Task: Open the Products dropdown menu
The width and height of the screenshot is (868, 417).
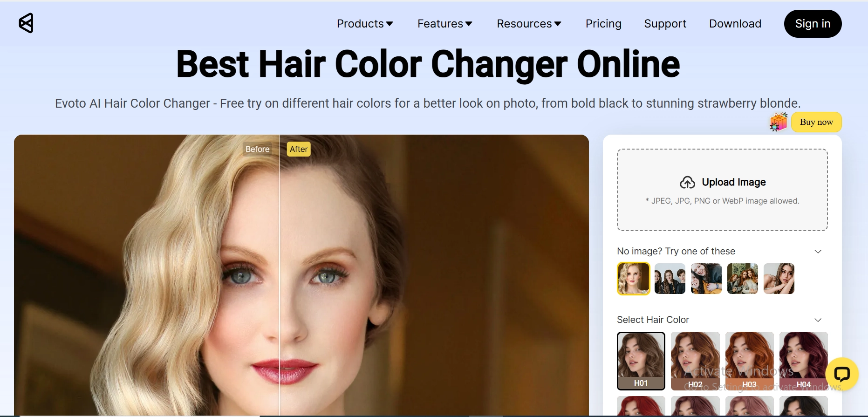Action: tap(365, 24)
